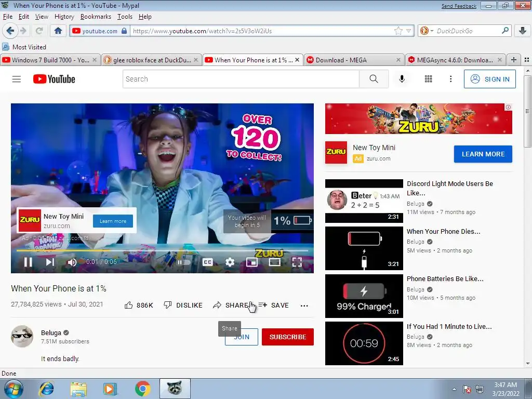Launch Internet Explorer from taskbar
The image size is (532, 399).
(47, 389)
